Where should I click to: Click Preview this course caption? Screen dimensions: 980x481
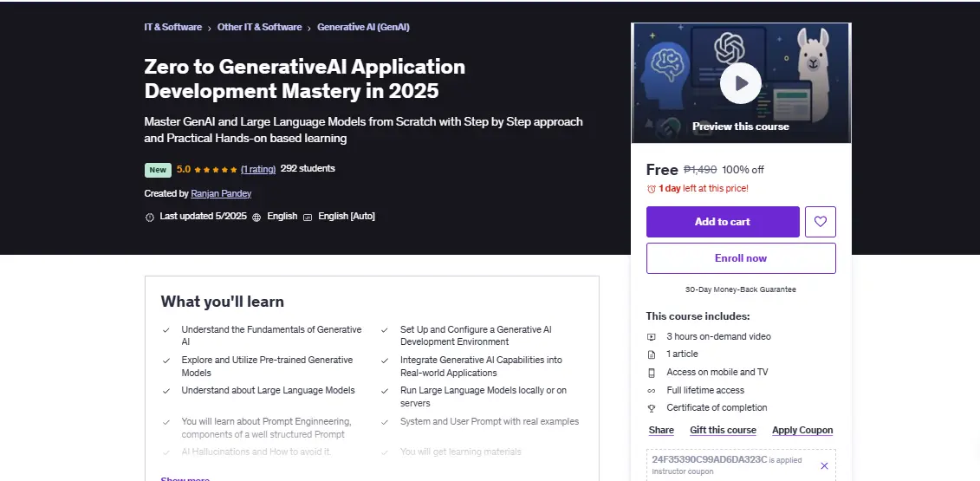(741, 127)
